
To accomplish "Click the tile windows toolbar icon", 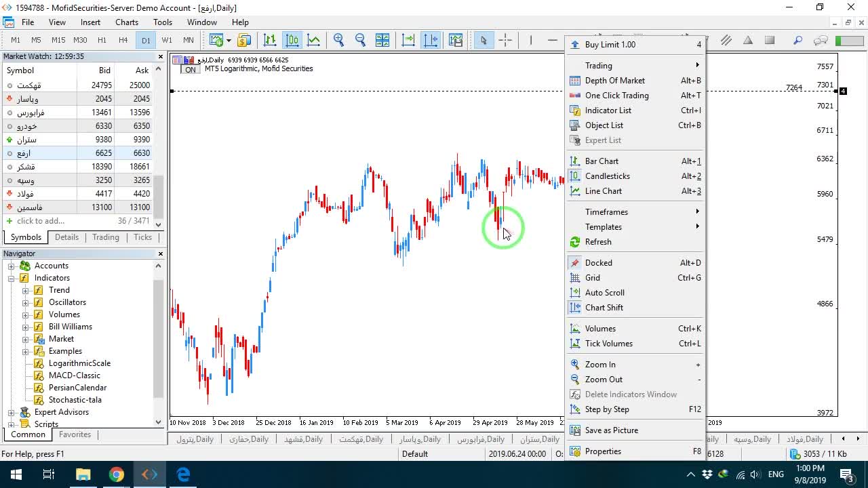I will coord(382,40).
